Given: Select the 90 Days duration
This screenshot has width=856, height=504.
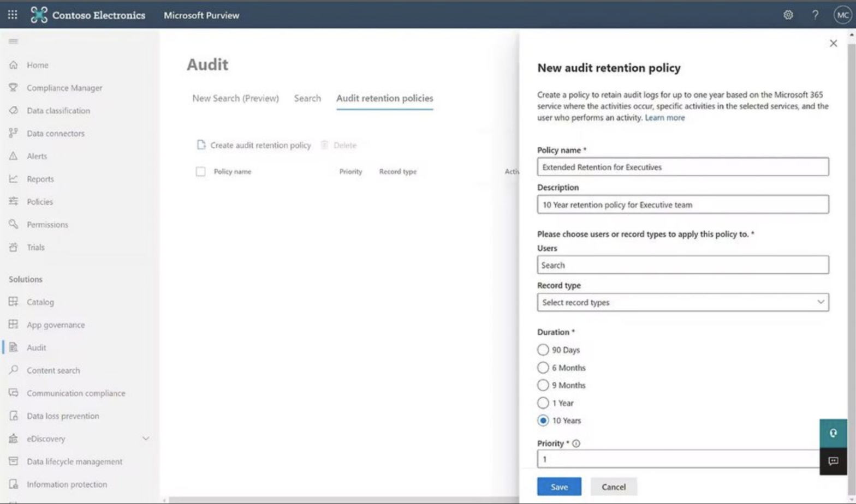Looking at the screenshot, I should point(543,350).
